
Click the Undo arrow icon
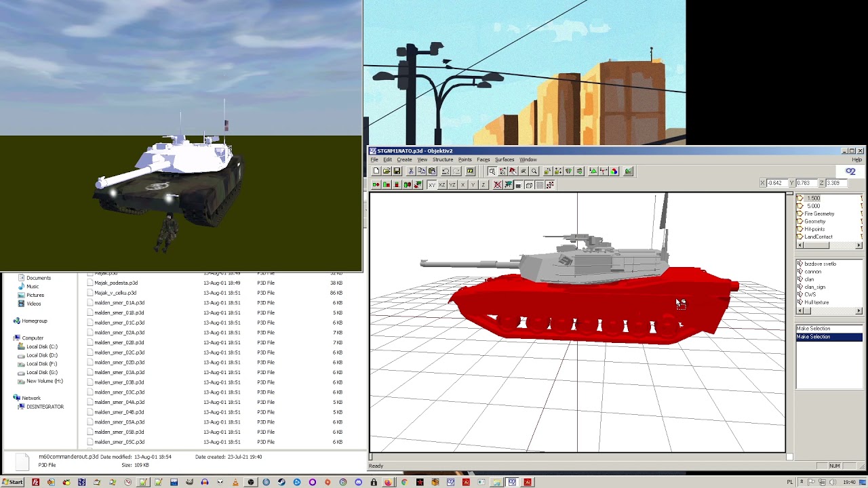(x=446, y=171)
